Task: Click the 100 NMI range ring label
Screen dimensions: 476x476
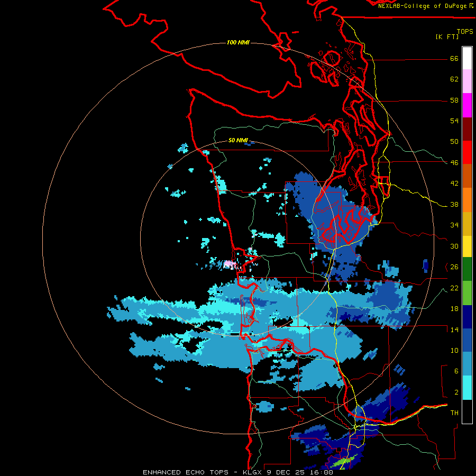Action: click(239, 42)
